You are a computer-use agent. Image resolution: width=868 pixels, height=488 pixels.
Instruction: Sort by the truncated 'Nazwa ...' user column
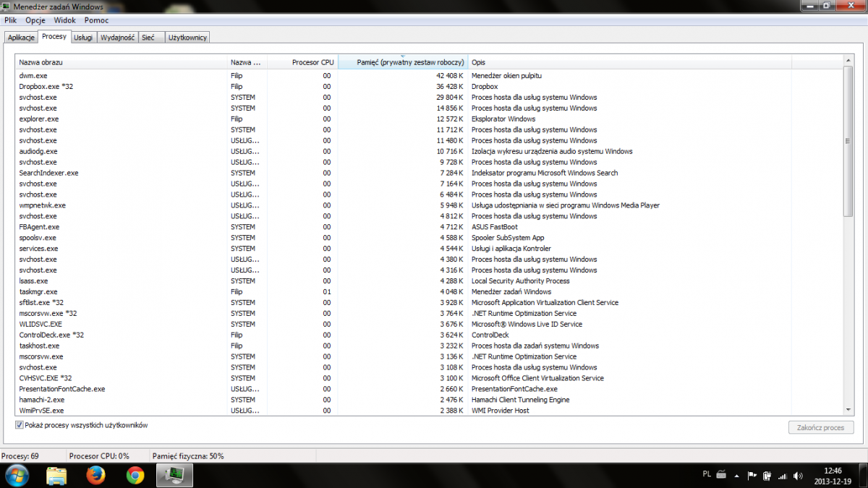pyautogui.click(x=247, y=63)
